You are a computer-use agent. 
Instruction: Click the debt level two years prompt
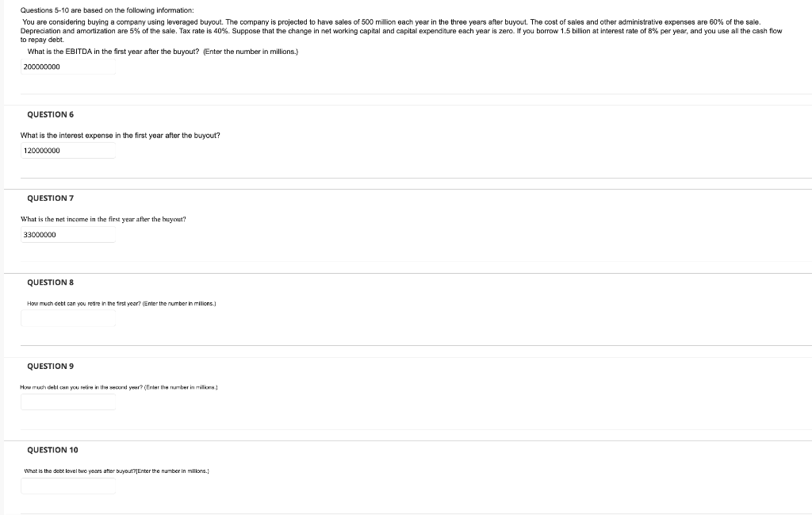[x=117, y=470]
